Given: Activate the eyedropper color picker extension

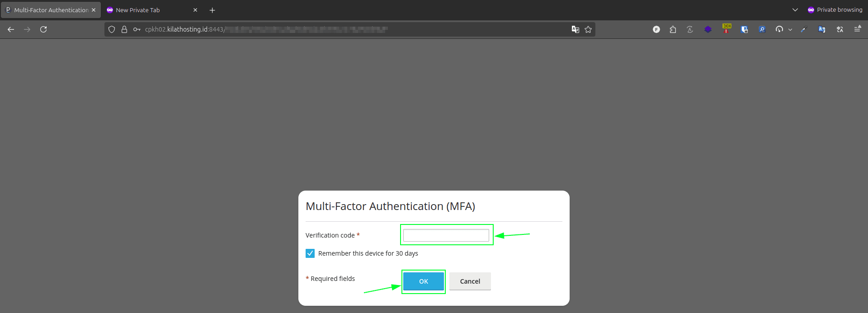Looking at the screenshot, I should (x=803, y=29).
